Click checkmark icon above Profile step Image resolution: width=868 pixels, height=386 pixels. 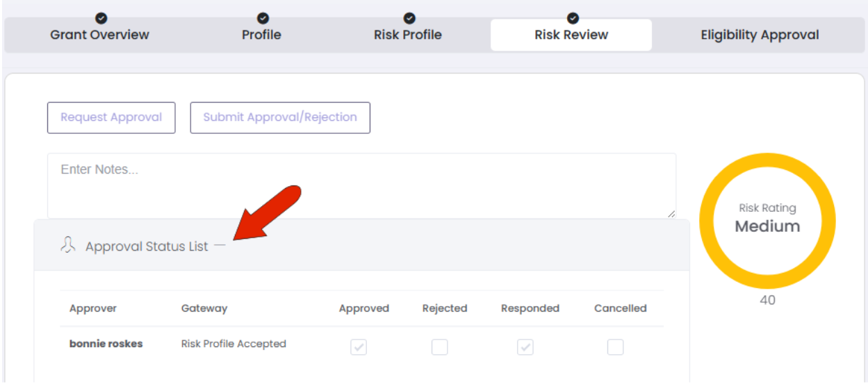point(263,18)
